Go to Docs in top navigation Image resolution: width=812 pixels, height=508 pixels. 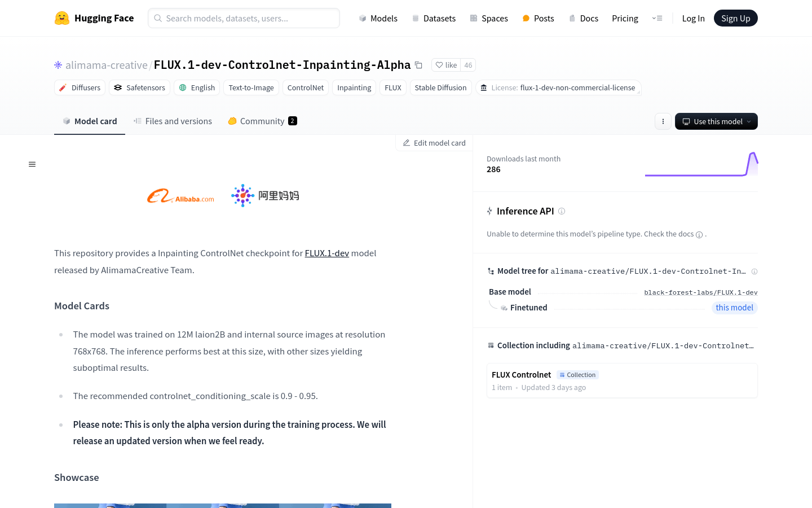[x=584, y=18]
